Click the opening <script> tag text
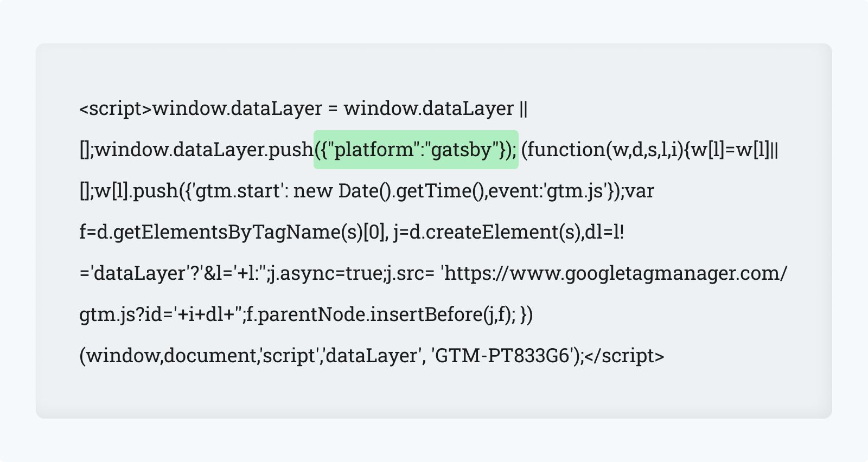868x462 pixels. tap(116, 108)
